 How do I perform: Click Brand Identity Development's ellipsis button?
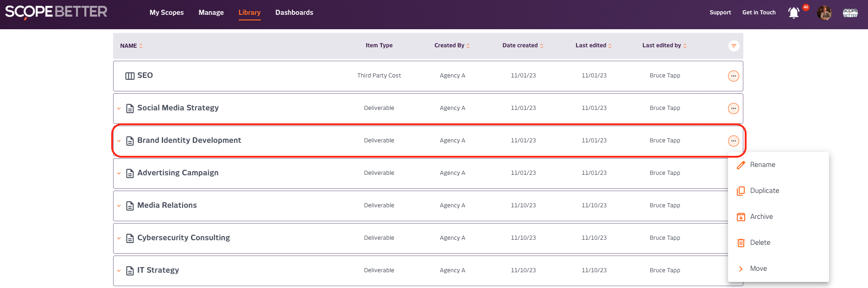pos(733,141)
